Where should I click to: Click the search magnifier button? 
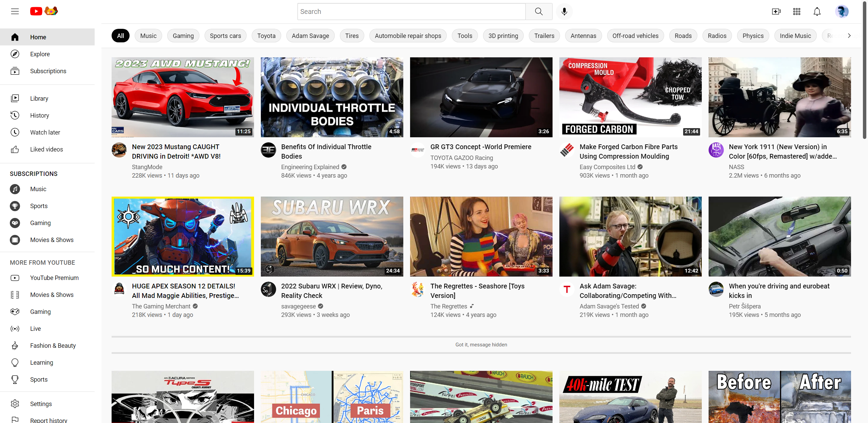pos(539,12)
